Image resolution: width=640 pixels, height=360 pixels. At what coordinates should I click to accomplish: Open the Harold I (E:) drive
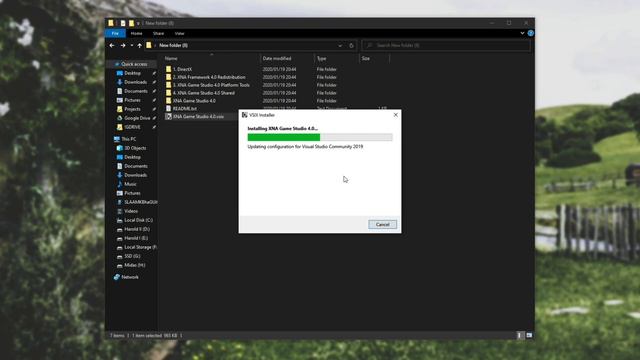click(x=136, y=238)
